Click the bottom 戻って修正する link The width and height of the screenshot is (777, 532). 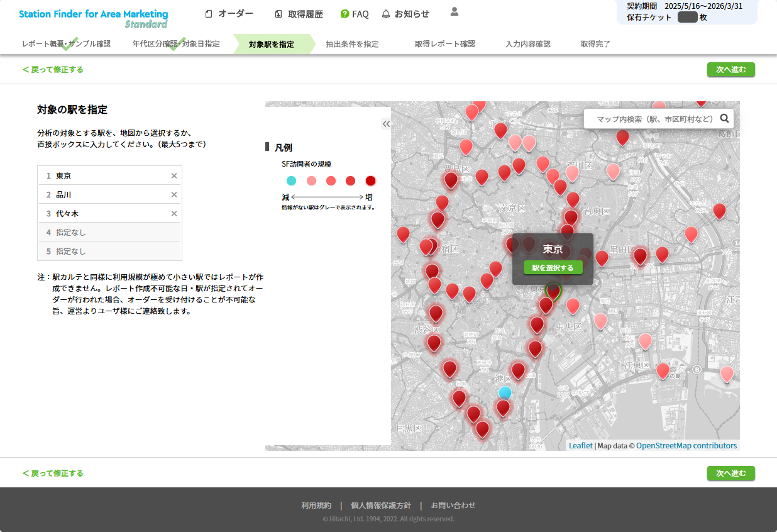(53, 473)
